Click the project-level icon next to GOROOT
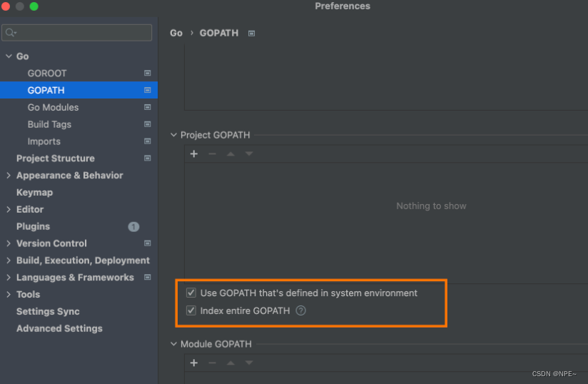The image size is (588, 384). [148, 74]
